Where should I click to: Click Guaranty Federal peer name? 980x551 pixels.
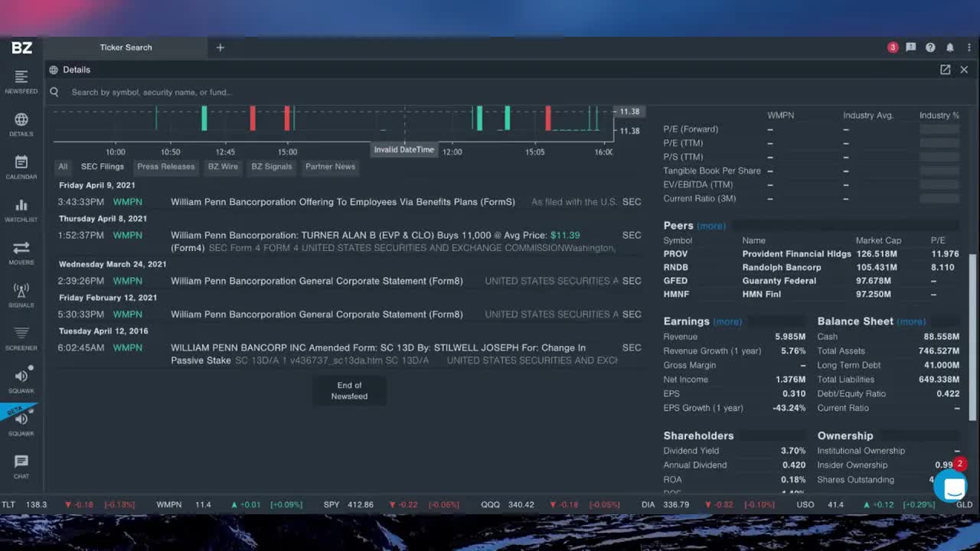[779, 281]
